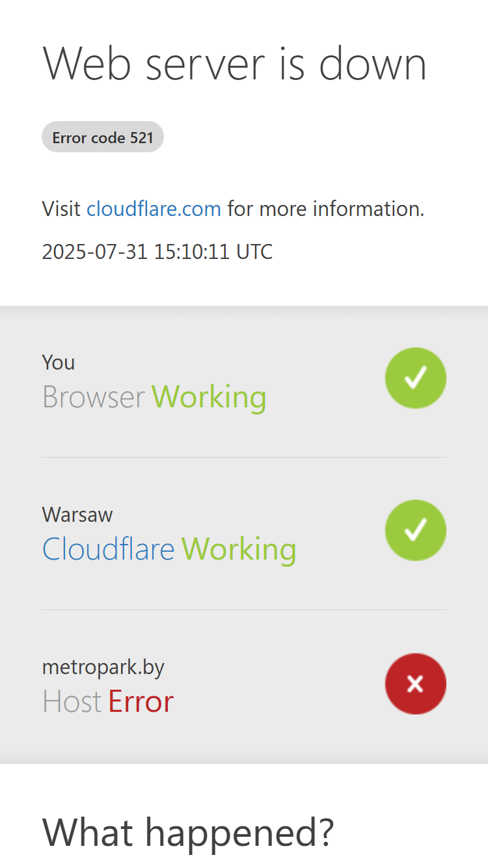Click the metropark.by hostname label

tap(103, 668)
